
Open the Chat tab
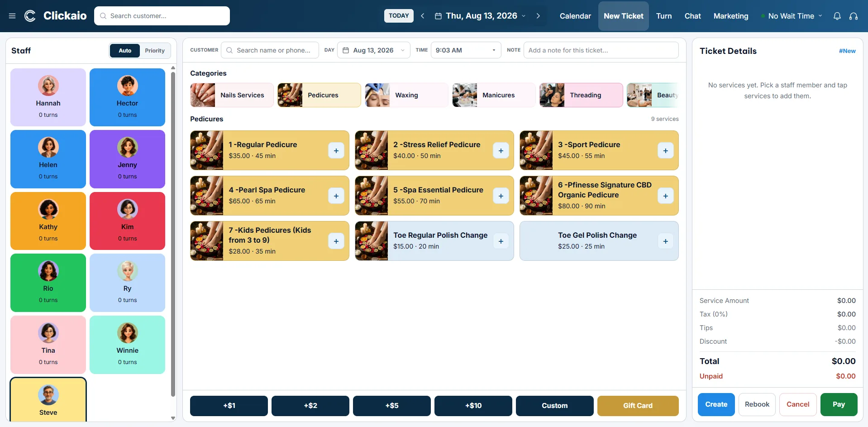tap(692, 16)
